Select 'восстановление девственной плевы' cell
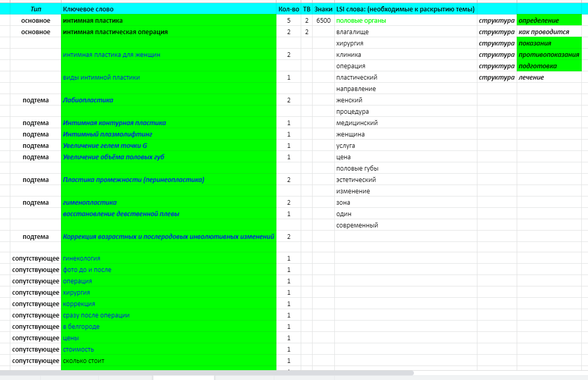Screen dimensions: 588x380 (x=168, y=214)
